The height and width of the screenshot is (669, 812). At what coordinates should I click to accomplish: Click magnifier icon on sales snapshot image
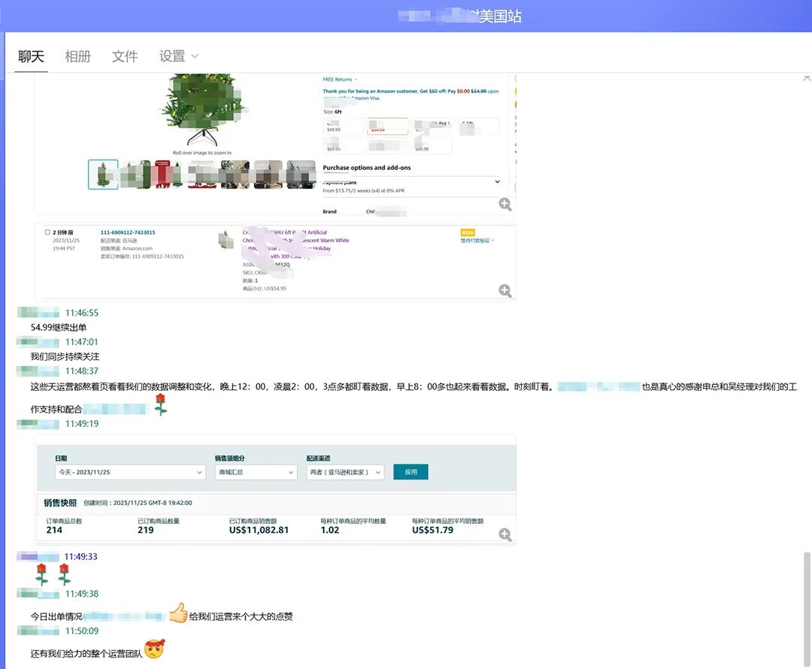pos(505,534)
